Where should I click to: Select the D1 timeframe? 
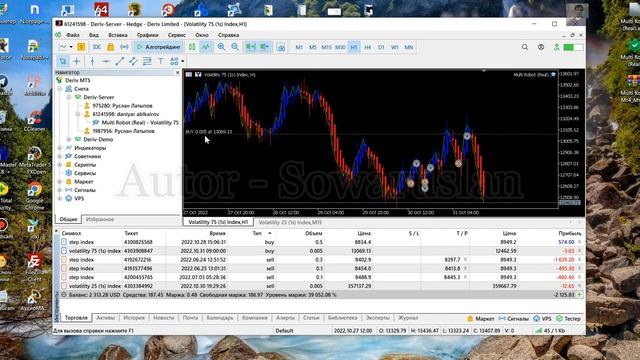click(x=381, y=47)
